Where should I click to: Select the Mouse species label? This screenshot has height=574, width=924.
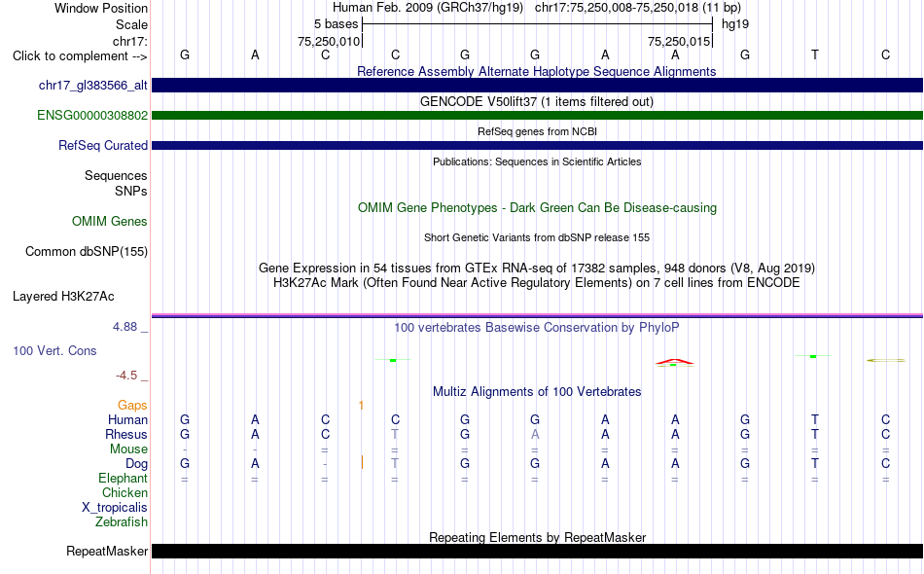[129, 449]
